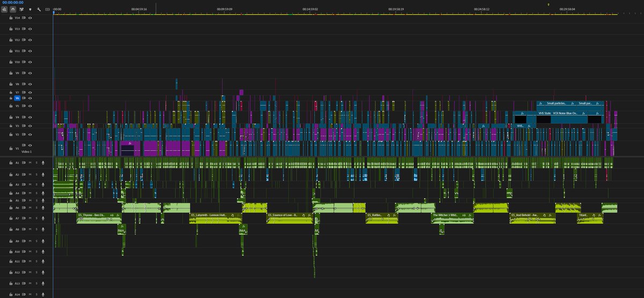This screenshot has height=298, width=644.
Task: Click the Add Marker shield icon
Action: [x=30, y=9]
